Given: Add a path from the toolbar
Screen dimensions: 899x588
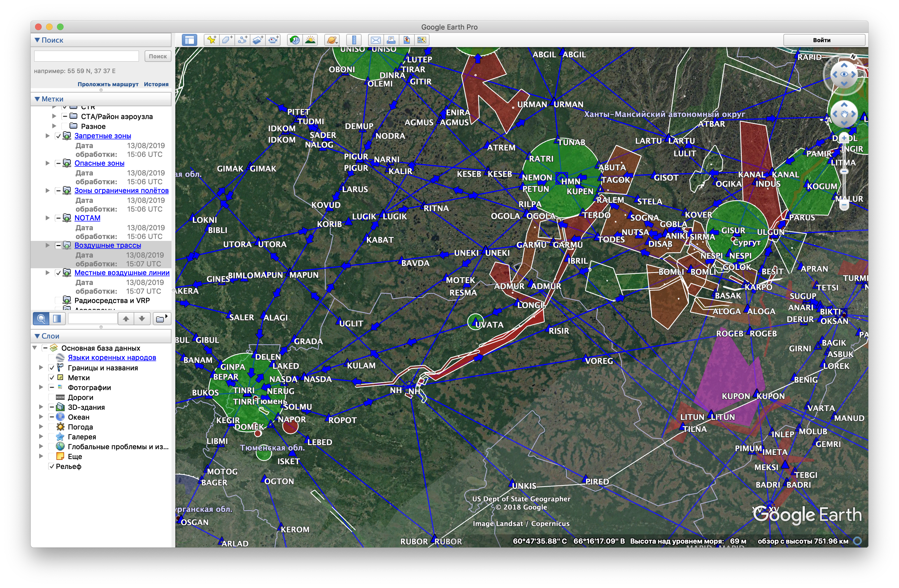Looking at the screenshot, I should pyautogui.click(x=242, y=40).
